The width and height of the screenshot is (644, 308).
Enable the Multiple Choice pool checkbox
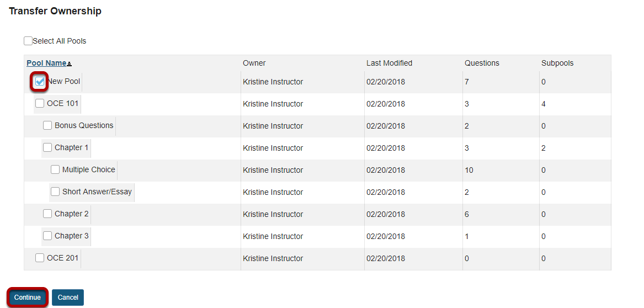click(55, 169)
